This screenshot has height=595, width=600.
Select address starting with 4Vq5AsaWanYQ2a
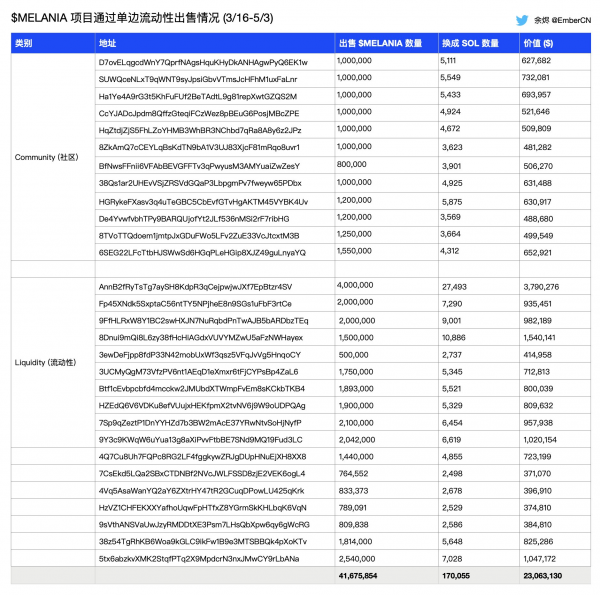tap(201, 491)
